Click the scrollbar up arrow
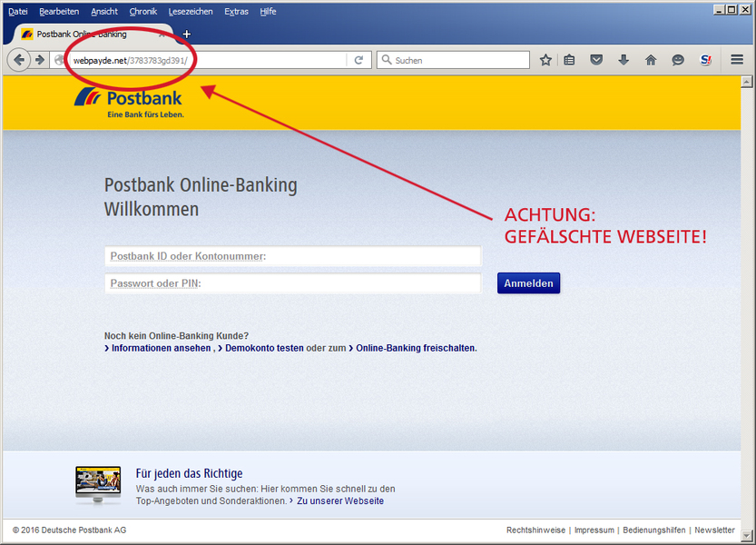This screenshot has height=545, width=756. tap(746, 82)
